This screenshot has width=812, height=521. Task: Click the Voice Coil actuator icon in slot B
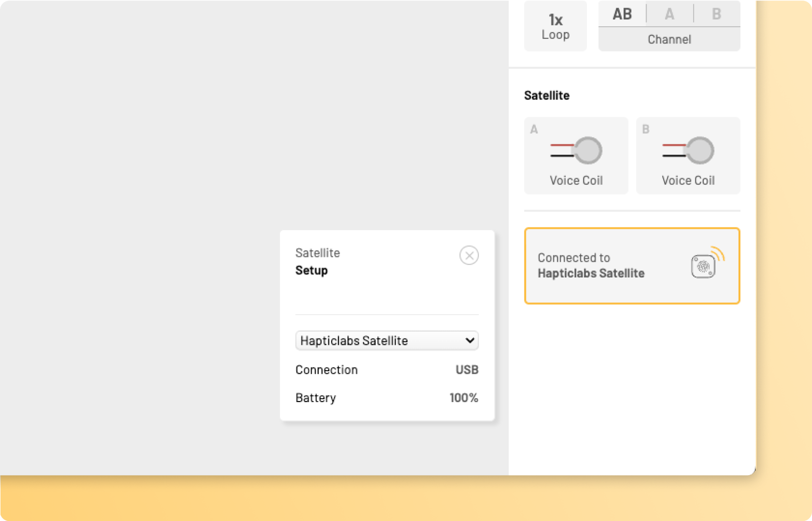tap(688, 150)
